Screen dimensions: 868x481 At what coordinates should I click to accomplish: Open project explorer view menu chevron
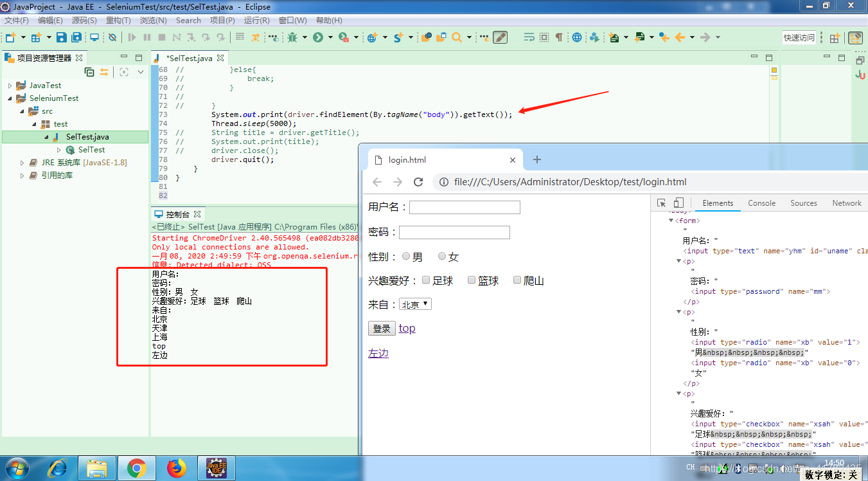pos(141,72)
